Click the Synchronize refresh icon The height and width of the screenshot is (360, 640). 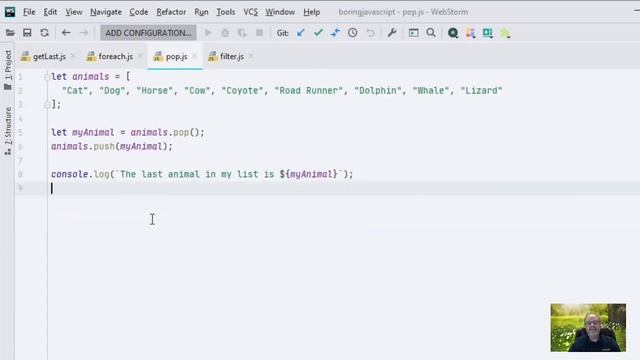(x=44, y=33)
